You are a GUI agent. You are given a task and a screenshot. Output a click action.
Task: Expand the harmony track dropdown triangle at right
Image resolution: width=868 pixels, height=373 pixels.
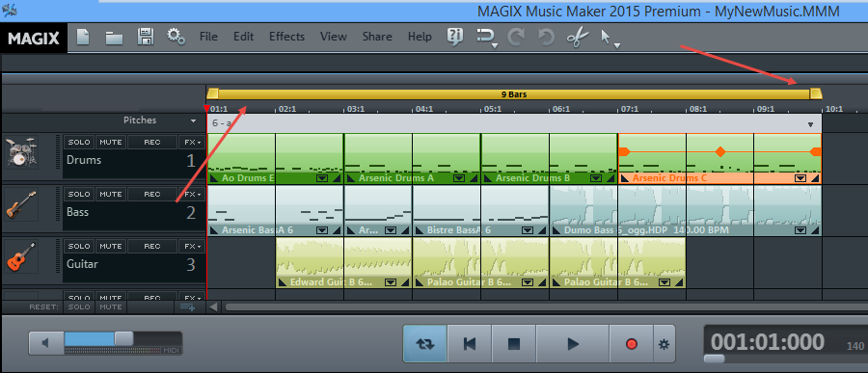(810, 124)
